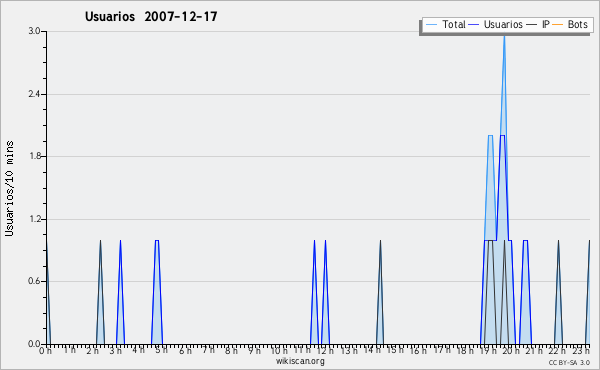The width and height of the screenshot is (600, 370).
Task: Click the '16 h' x-axis label
Action: [418, 350]
